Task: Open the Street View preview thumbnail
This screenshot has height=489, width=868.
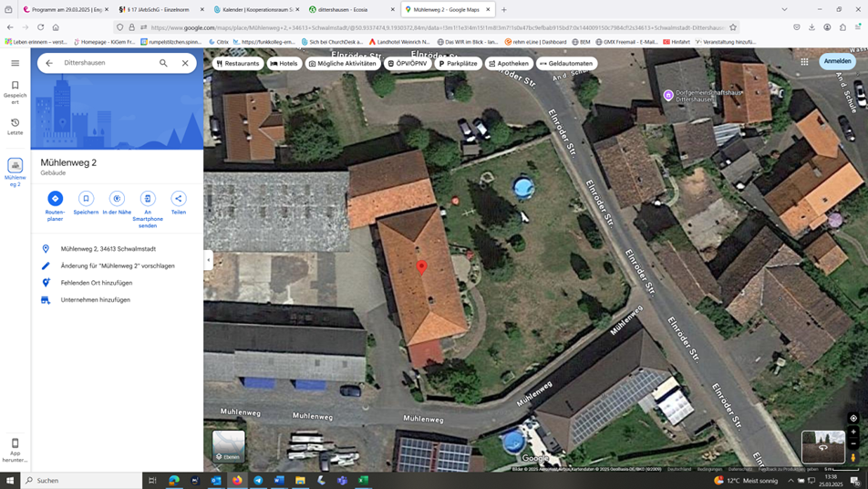Action: (x=823, y=446)
